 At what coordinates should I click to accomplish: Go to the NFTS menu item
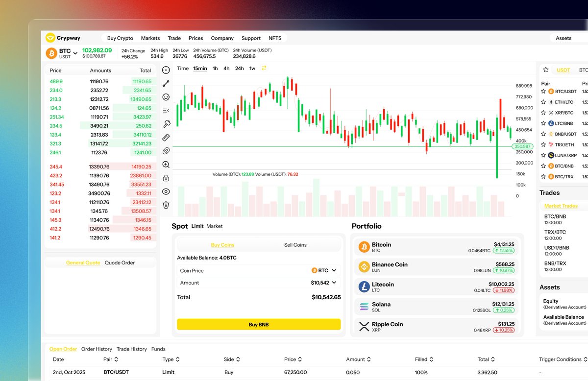275,38
